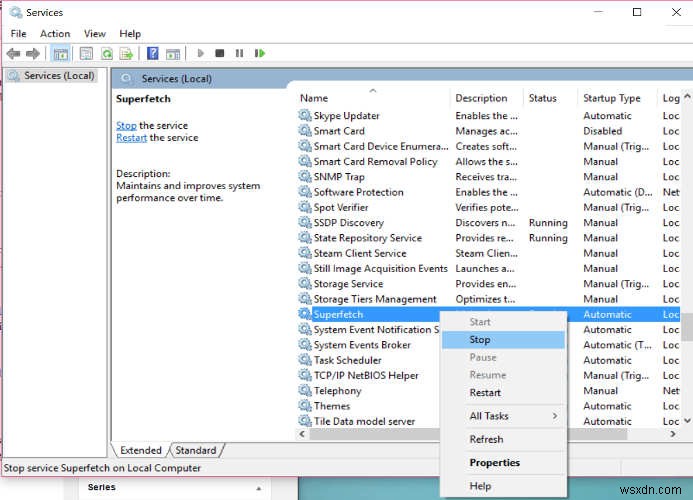Viewport: 693px width, 500px height.
Task: Select the State Repository Service row
Action: click(488, 238)
